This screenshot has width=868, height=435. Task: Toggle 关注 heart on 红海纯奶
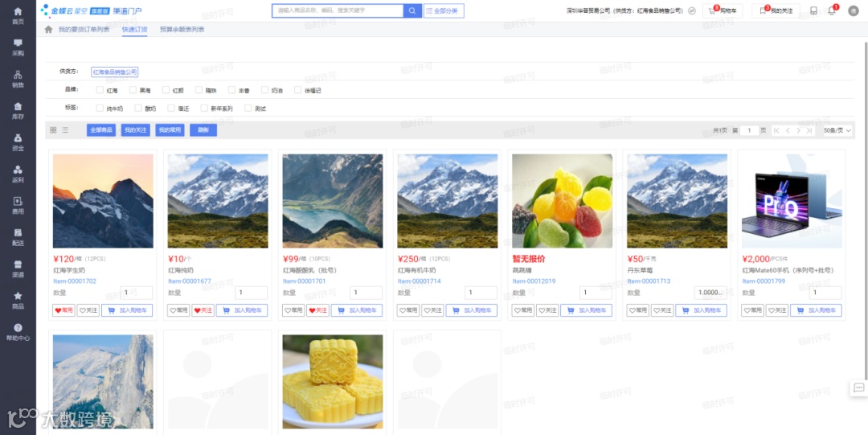tap(203, 310)
